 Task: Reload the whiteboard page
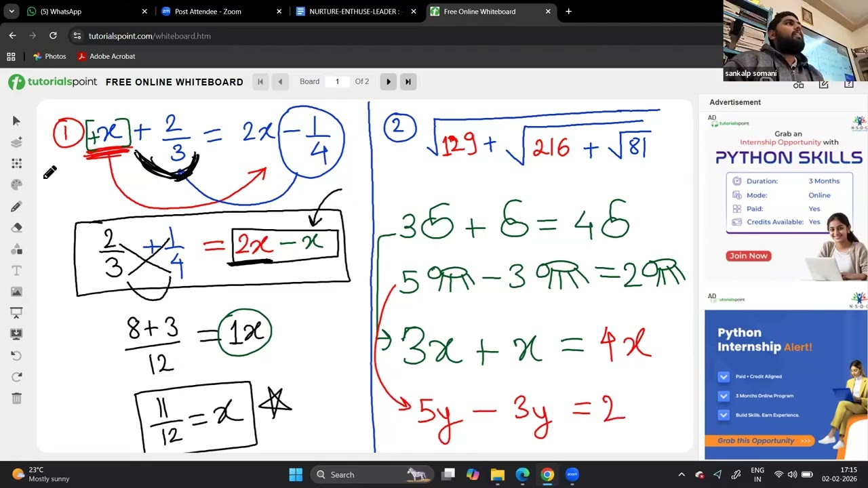pyautogui.click(x=53, y=36)
